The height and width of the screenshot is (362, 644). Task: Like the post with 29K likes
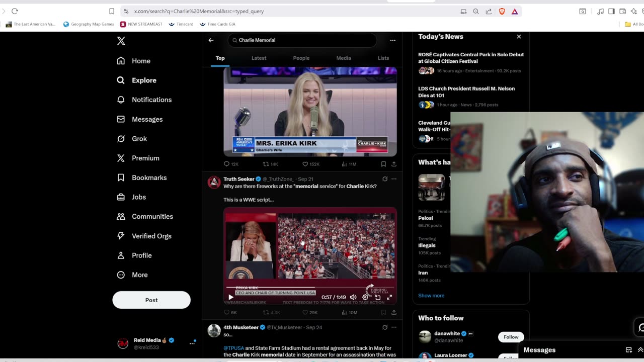pos(305,312)
